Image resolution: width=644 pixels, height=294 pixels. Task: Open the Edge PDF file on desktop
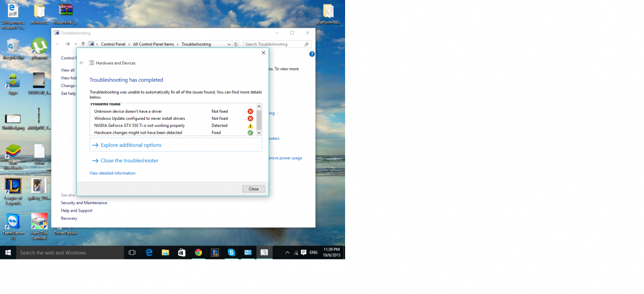tap(13, 15)
